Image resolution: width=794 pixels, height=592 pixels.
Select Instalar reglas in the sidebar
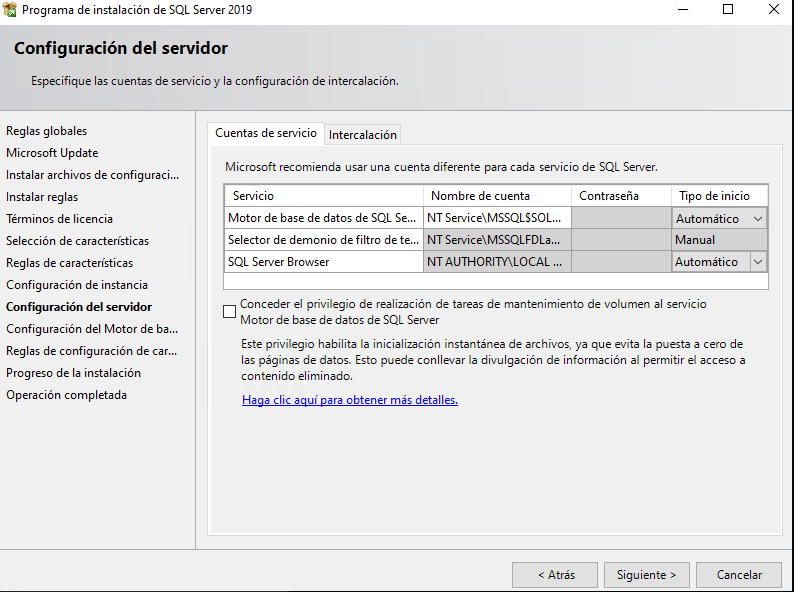pyautogui.click(x=42, y=197)
